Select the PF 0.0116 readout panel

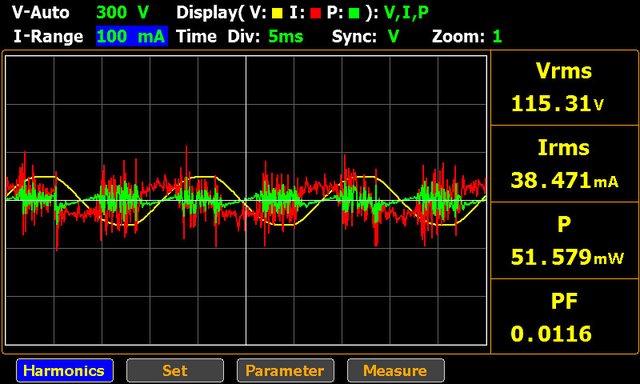565,316
